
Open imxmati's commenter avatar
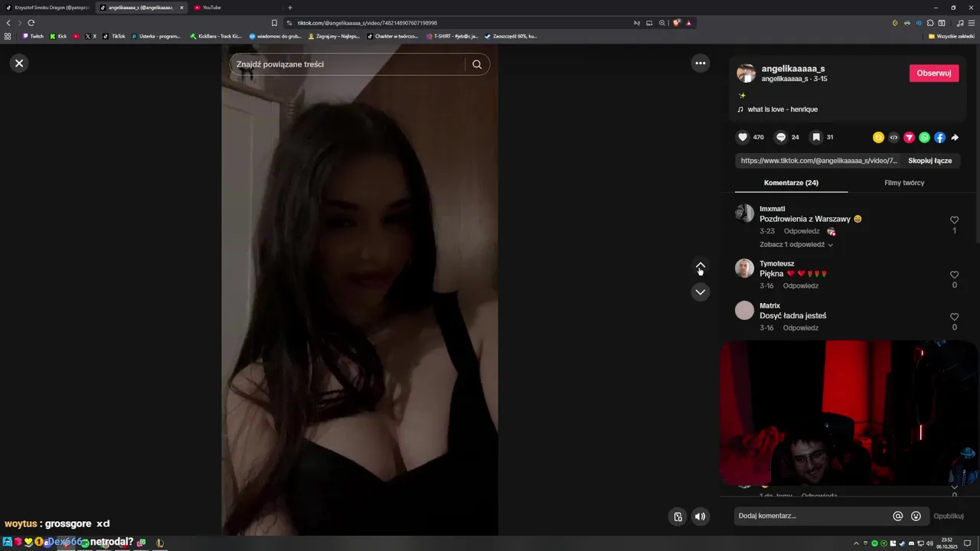coord(744,213)
